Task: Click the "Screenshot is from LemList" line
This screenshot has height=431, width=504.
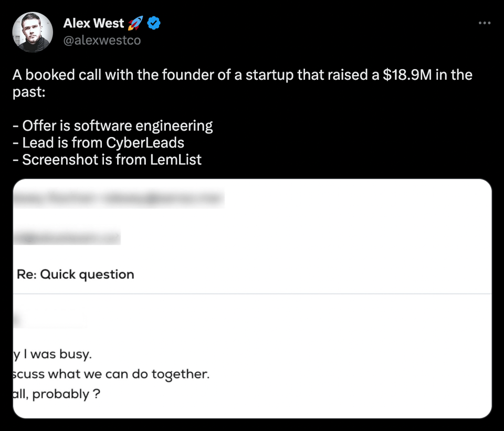Action: 107,160
